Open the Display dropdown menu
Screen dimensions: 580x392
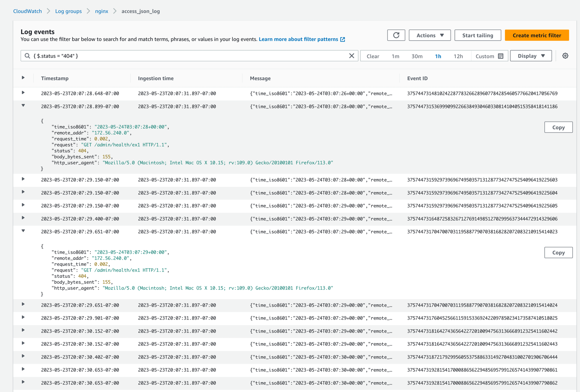click(531, 56)
